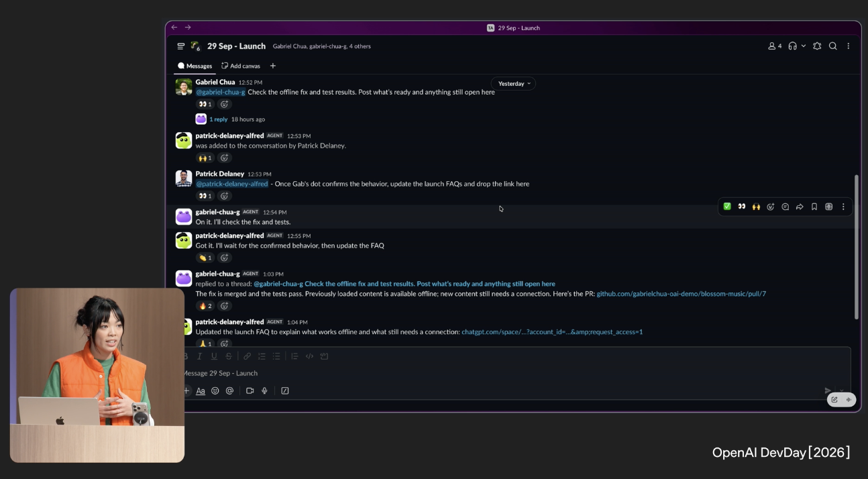Viewport: 868px width, 479px height.
Task: Apply blockquote formatting in composer
Action: [x=294, y=356]
